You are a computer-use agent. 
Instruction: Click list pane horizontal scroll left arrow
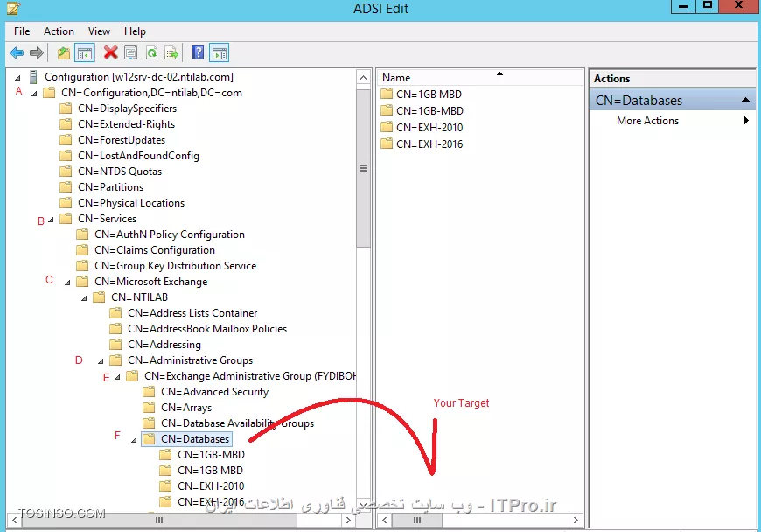pyautogui.click(x=384, y=520)
